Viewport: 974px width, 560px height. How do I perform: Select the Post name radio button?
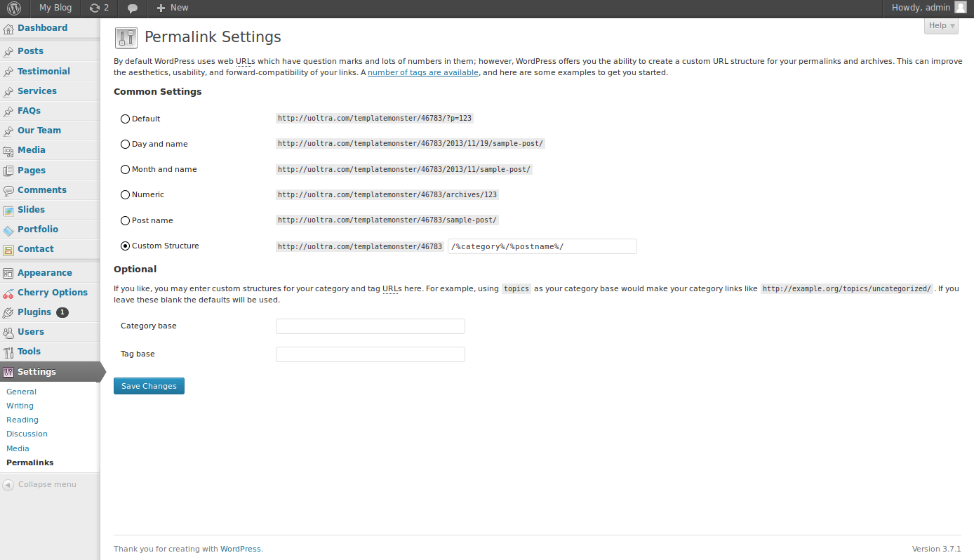(x=126, y=220)
